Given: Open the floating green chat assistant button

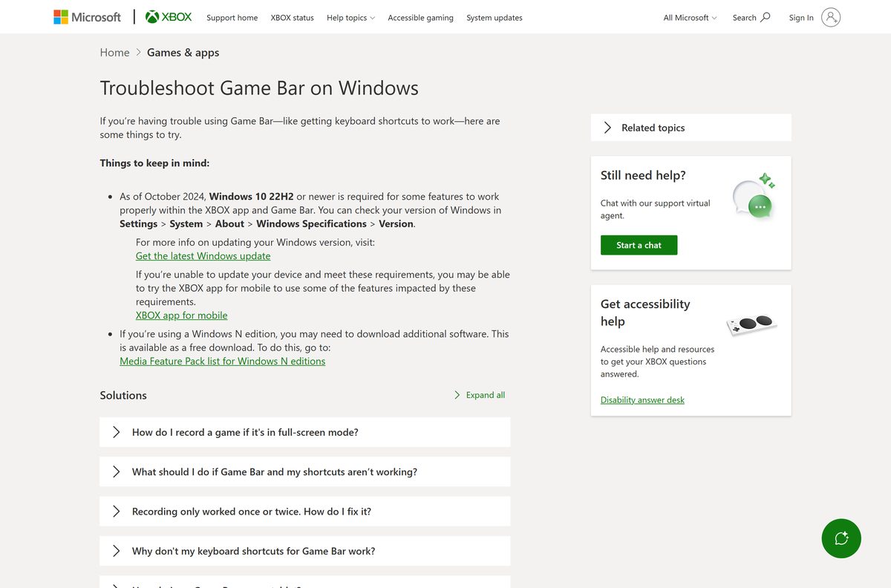Looking at the screenshot, I should 841,538.
